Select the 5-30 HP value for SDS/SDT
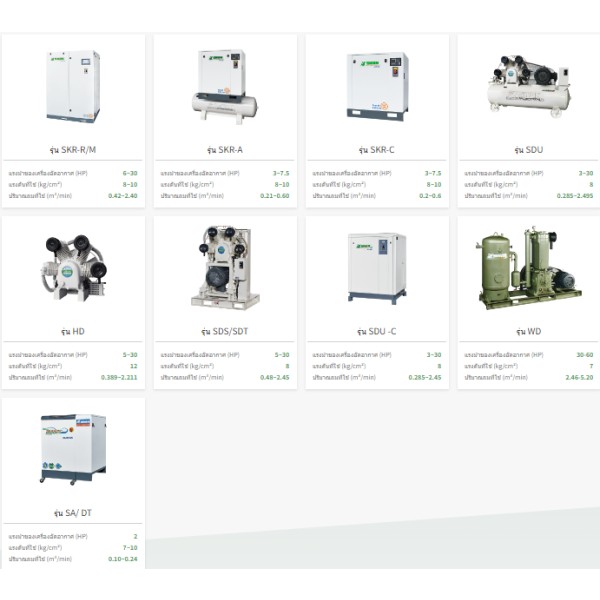600x600 pixels. pyautogui.click(x=282, y=355)
